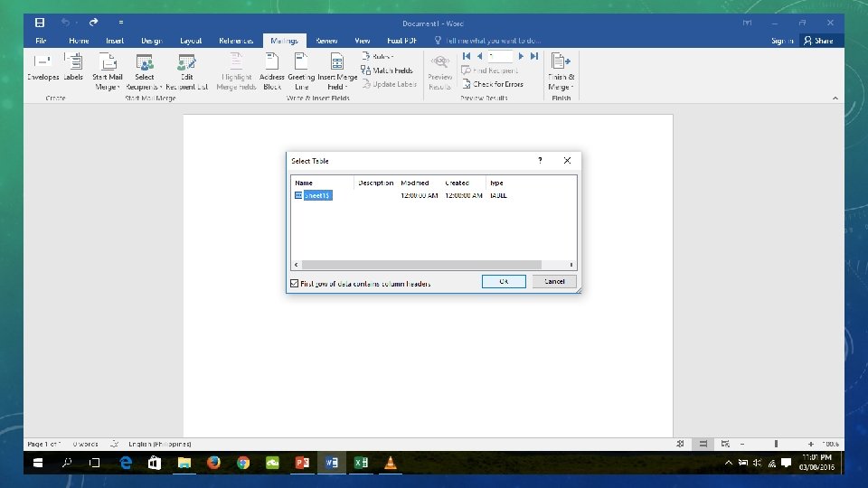Open the Customize Quick Access Toolbar dropdown
The width and height of the screenshot is (868, 488).
[120, 23]
